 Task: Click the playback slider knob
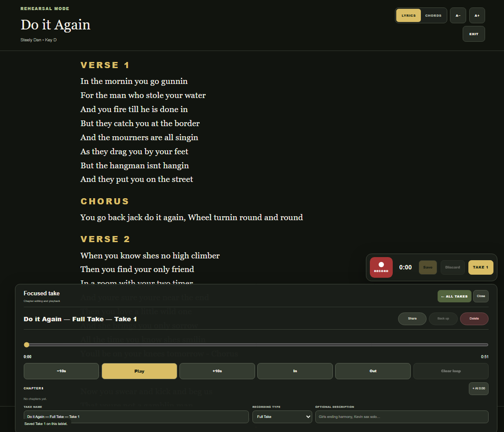(27, 345)
